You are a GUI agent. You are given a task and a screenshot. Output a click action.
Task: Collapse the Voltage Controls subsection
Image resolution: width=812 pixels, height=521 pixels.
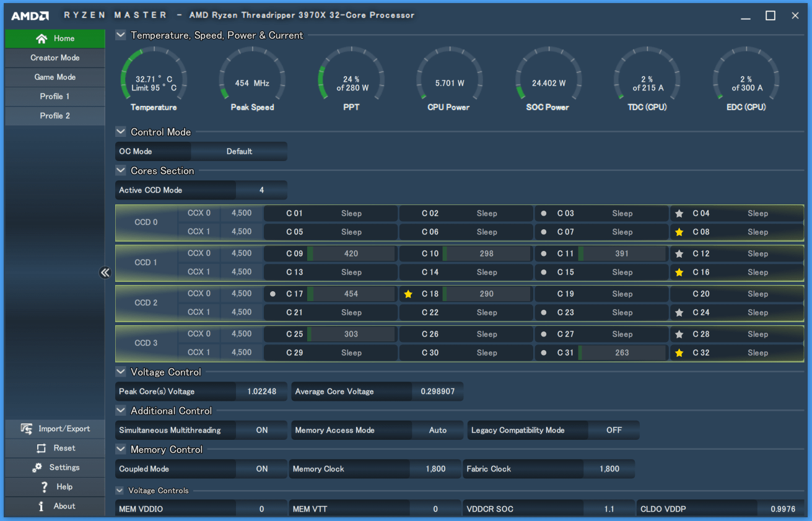[120, 491]
